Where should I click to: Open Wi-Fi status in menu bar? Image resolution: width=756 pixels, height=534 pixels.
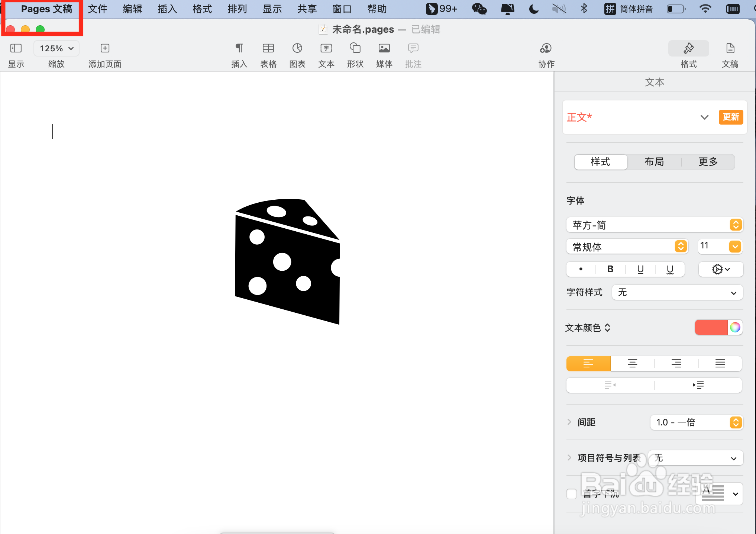[x=705, y=9]
